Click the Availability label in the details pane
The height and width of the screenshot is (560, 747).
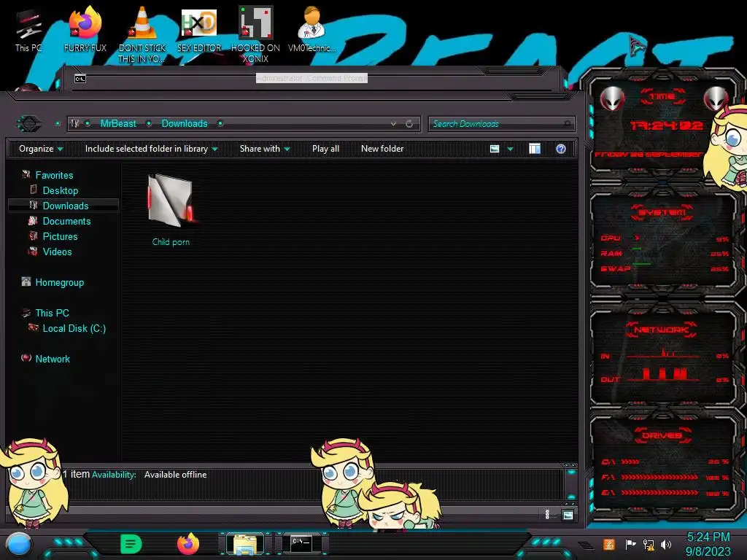[114, 475]
